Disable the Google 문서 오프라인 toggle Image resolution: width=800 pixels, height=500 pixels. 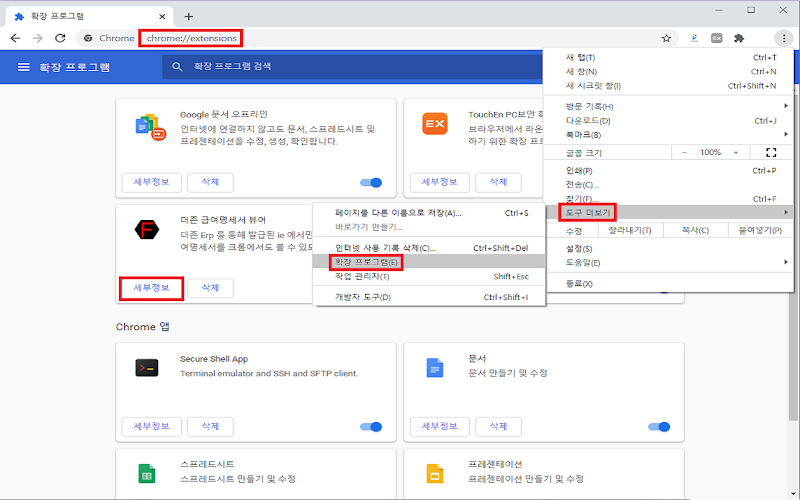371,183
